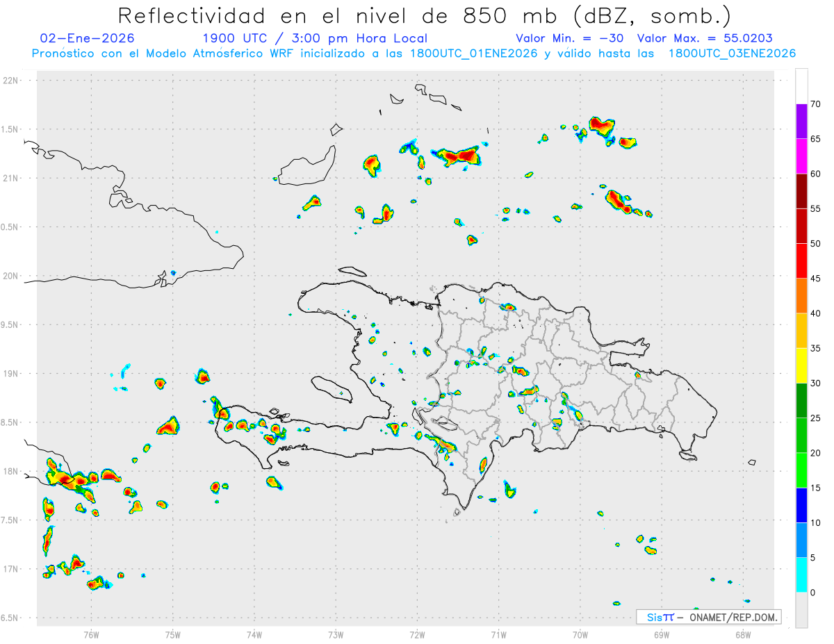
Task: Click the colorbar label '35'
Action: 815,348
